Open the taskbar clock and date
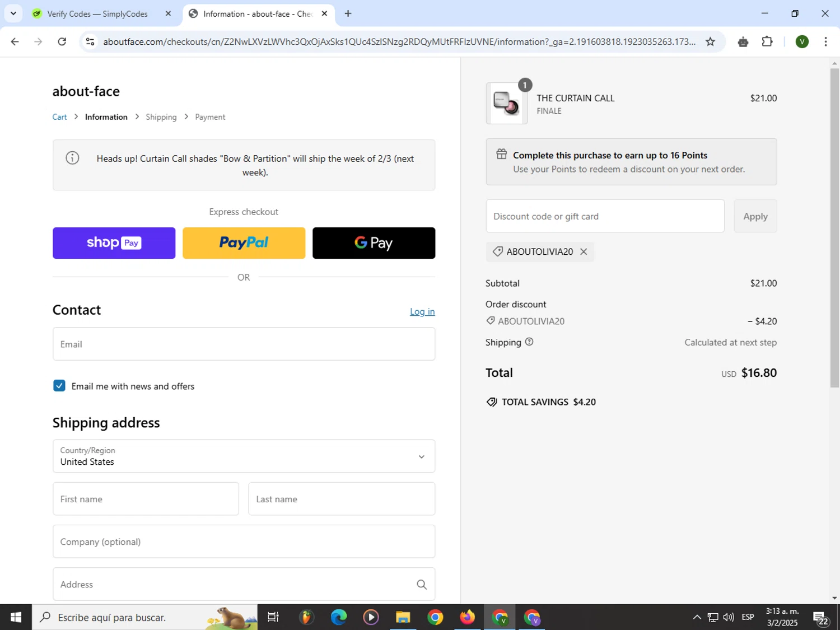The width and height of the screenshot is (840, 630). [x=782, y=617]
